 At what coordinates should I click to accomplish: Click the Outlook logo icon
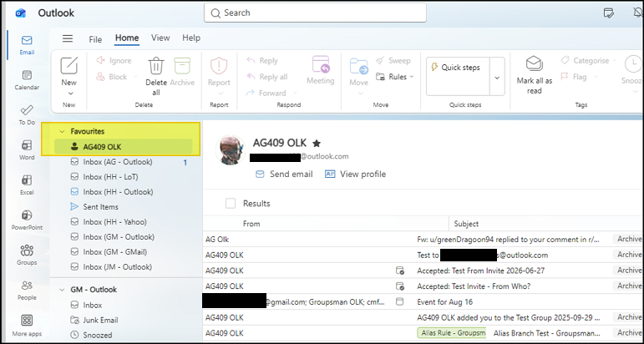(x=21, y=13)
